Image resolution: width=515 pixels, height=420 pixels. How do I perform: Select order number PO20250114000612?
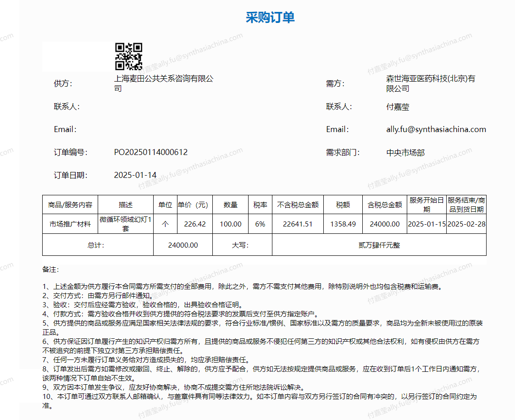(x=150, y=152)
